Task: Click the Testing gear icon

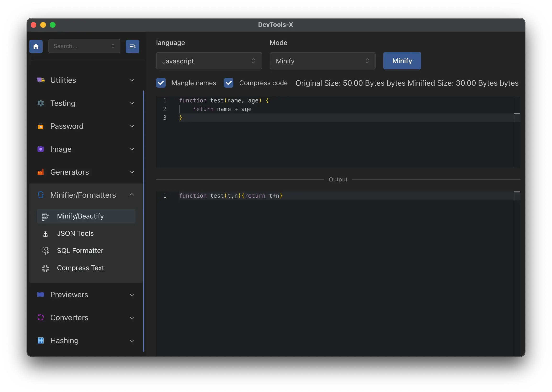Action: (x=40, y=103)
